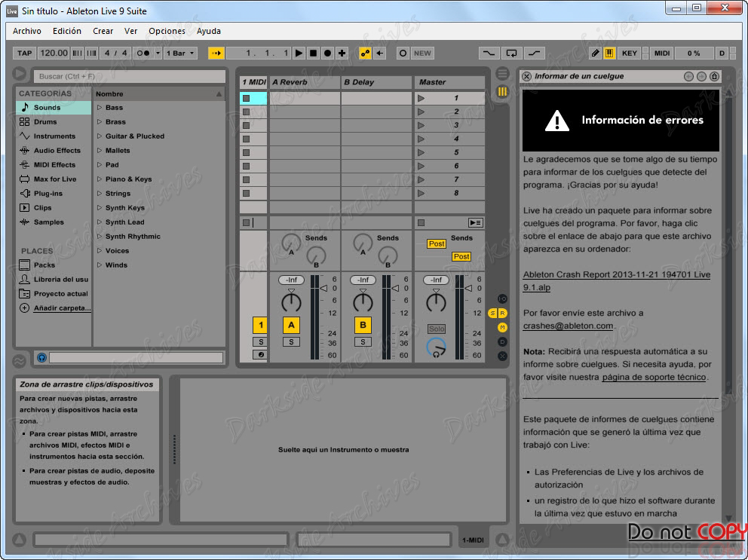Close the Informar de un cuelgue panel
The width and height of the screenshot is (748, 560).
pyautogui.click(x=526, y=76)
